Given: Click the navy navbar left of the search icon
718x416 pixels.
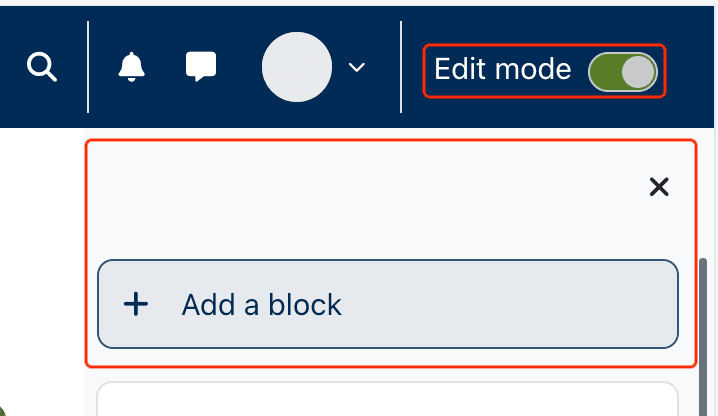Looking at the screenshot, I should coord(10,68).
